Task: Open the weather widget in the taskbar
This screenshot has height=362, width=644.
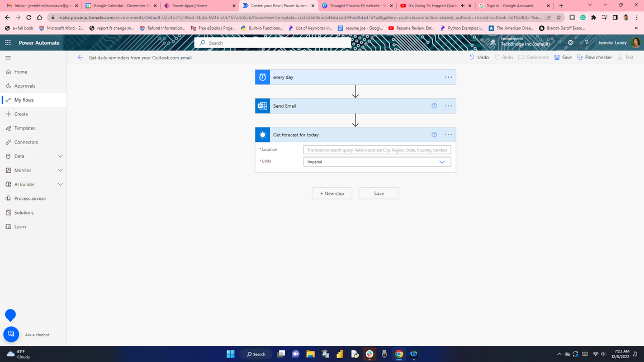Action: tap(18, 354)
